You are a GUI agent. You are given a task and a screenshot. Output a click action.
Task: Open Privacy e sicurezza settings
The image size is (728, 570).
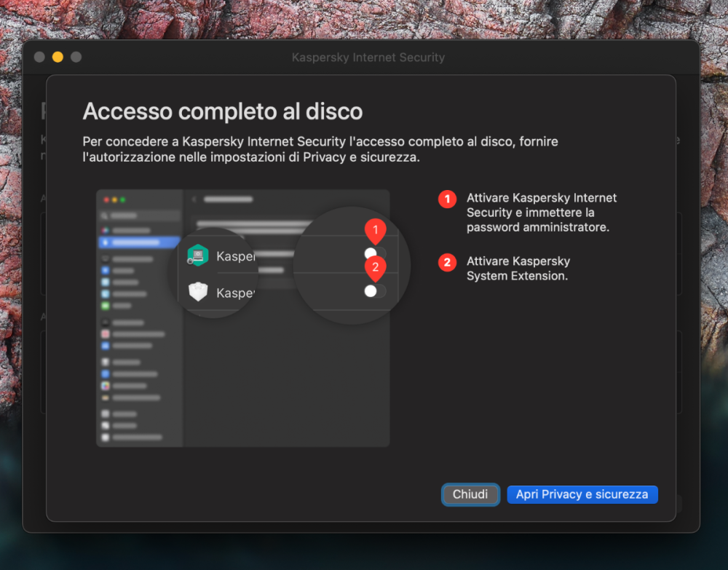pyautogui.click(x=582, y=494)
